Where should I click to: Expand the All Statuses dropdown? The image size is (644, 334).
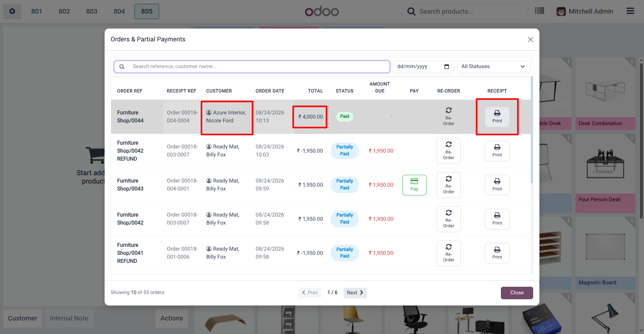click(x=493, y=67)
